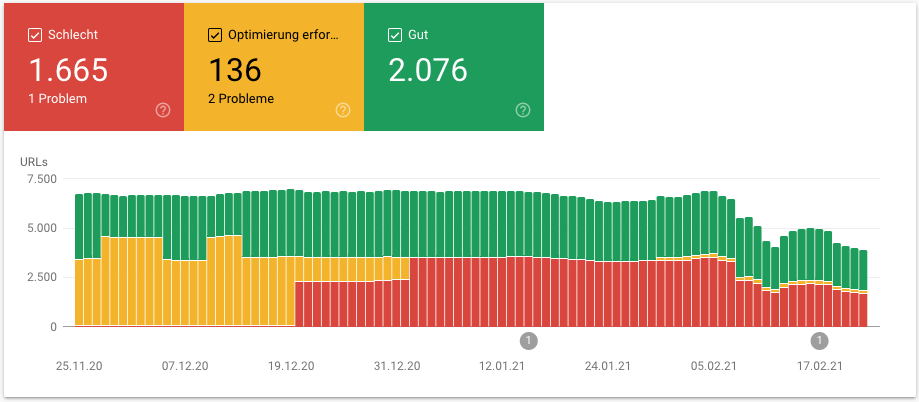Open annotation marker near 12.01.21
Image resolution: width=919 pixels, height=402 pixels.
(529, 340)
